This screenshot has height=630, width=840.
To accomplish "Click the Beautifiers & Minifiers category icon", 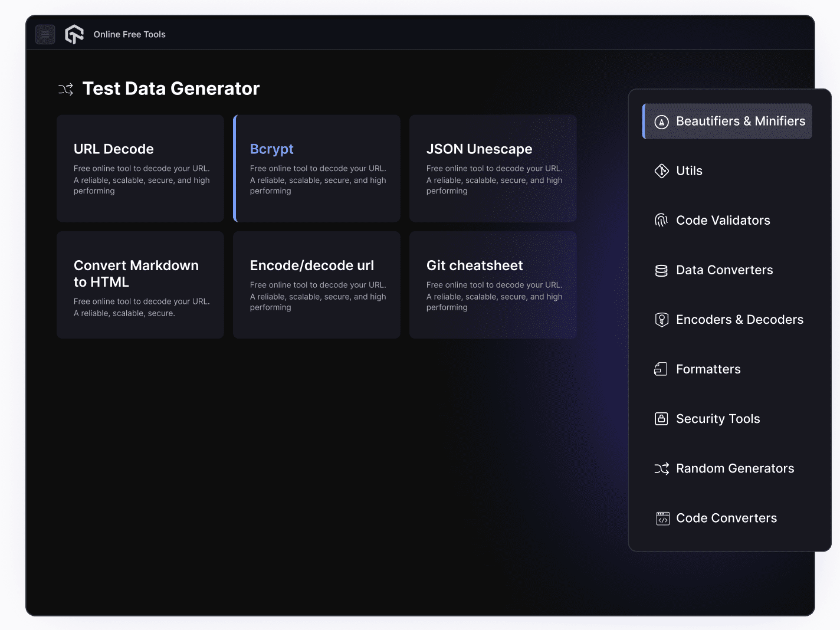I will 662,122.
